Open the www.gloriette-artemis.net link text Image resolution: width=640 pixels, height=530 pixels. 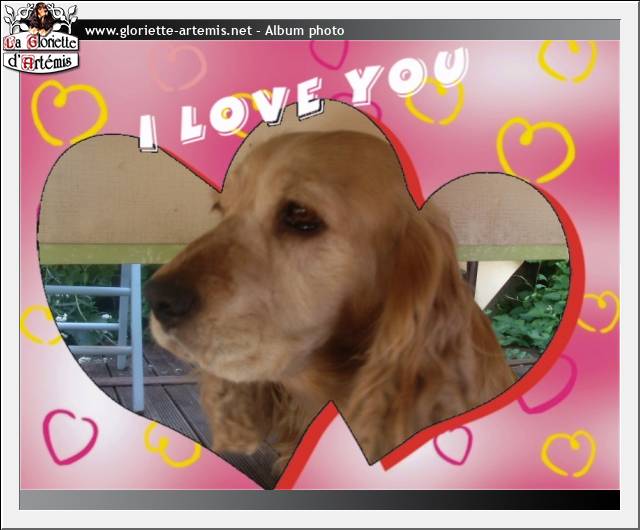point(168,31)
